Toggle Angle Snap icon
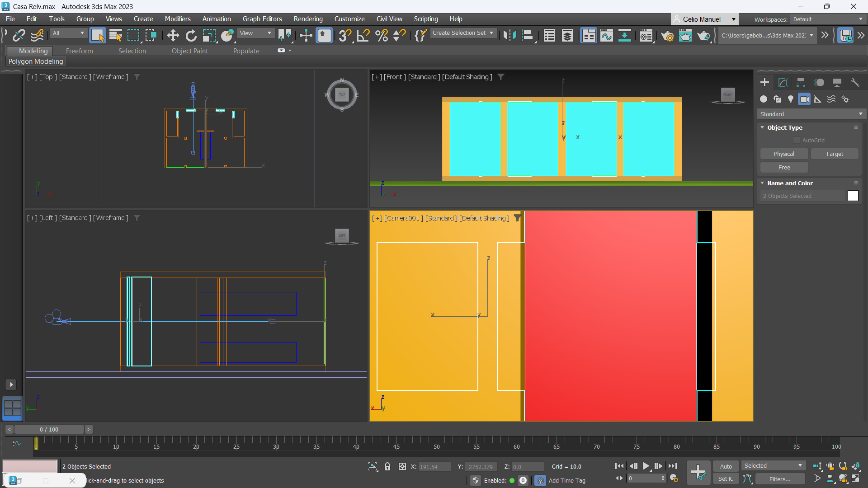The height and width of the screenshot is (488, 868). [363, 35]
